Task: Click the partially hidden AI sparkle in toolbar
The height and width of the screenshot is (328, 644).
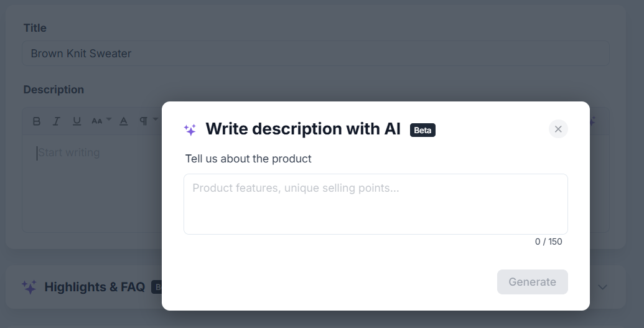Action: click(592, 121)
